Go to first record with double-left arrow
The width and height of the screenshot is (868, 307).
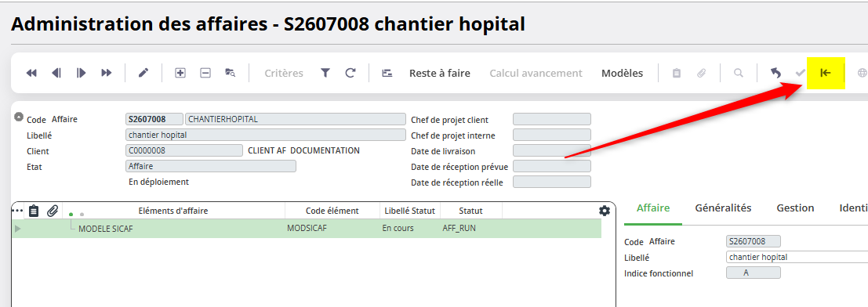[x=31, y=73]
